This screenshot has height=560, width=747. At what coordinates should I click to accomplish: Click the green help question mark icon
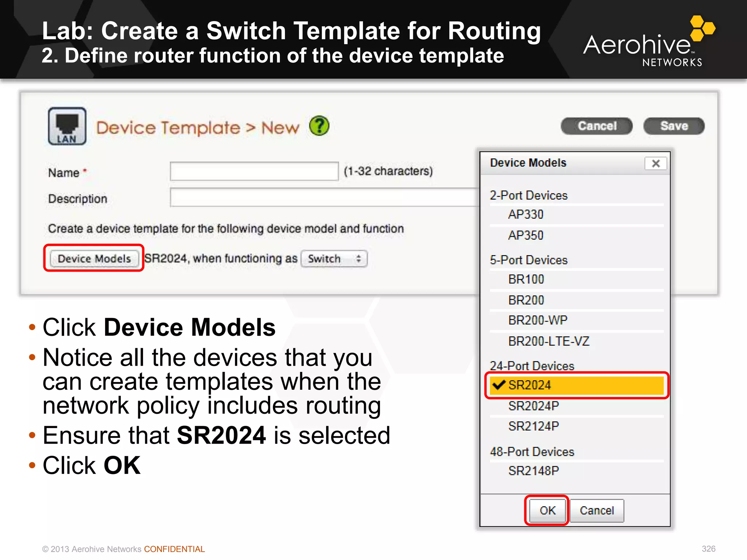tap(319, 126)
